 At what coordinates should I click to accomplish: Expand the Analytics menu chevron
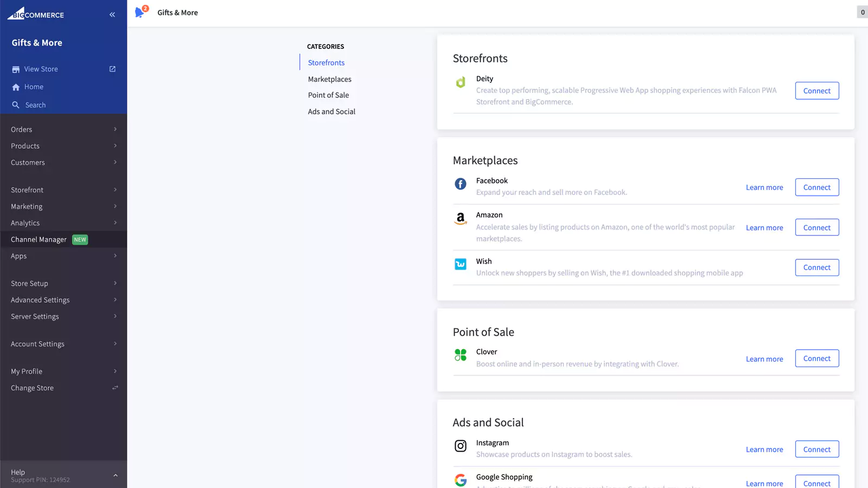115,223
